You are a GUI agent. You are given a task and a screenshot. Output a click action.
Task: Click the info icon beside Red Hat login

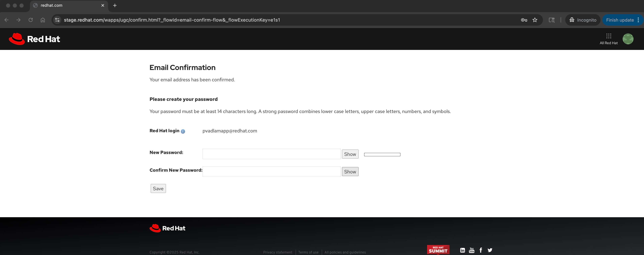183,131
